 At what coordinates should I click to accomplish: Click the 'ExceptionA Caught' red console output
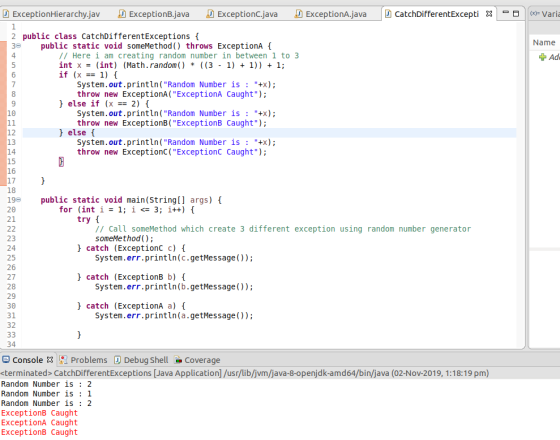click(x=39, y=422)
